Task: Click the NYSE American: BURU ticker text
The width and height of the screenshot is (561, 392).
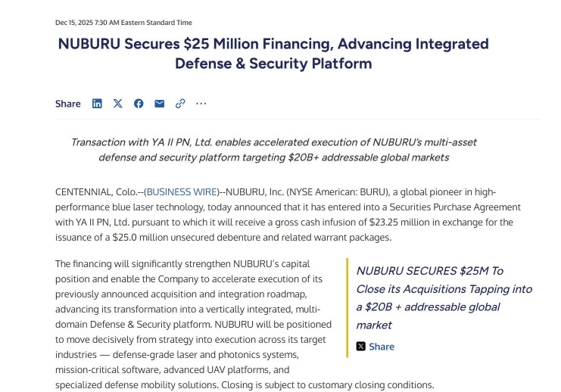Action: 338,192
